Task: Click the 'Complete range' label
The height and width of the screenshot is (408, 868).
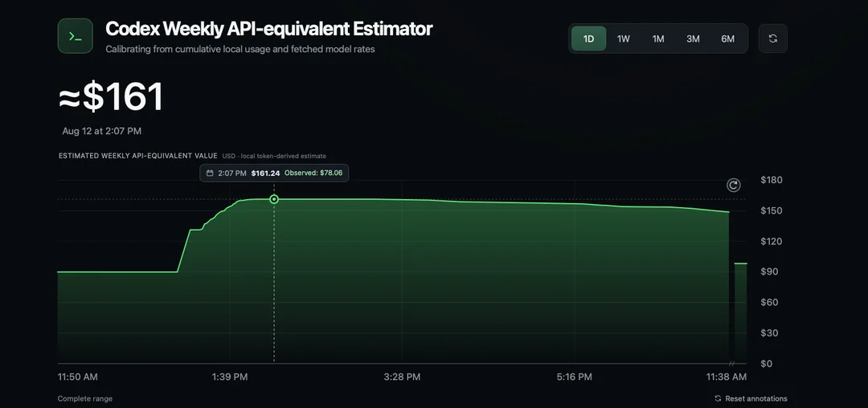Action: point(84,398)
